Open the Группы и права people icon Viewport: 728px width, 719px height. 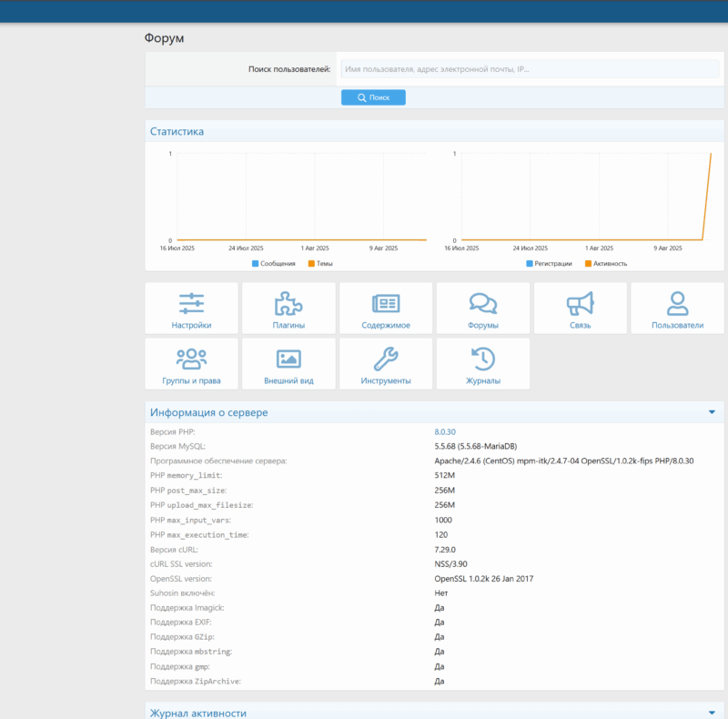(191, 359)
